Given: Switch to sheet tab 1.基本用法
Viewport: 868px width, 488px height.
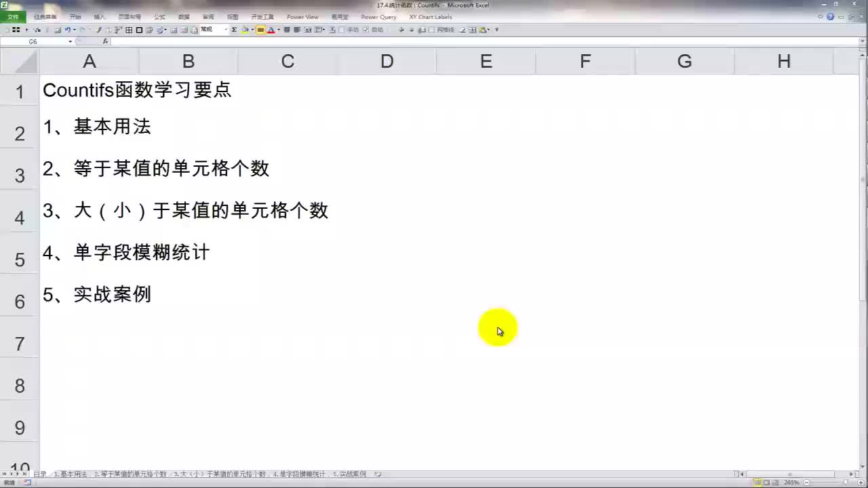Looking at the screenshot, I should point(71,474).
